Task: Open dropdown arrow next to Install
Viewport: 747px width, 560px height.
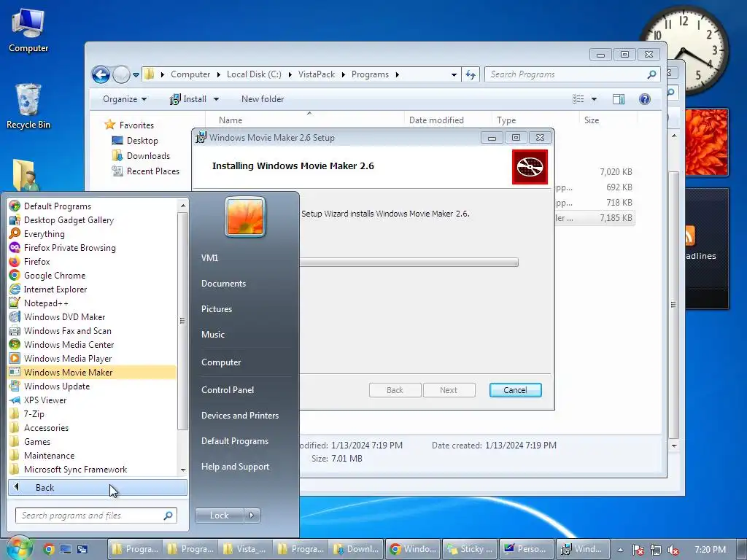Action: pos(216,99)
